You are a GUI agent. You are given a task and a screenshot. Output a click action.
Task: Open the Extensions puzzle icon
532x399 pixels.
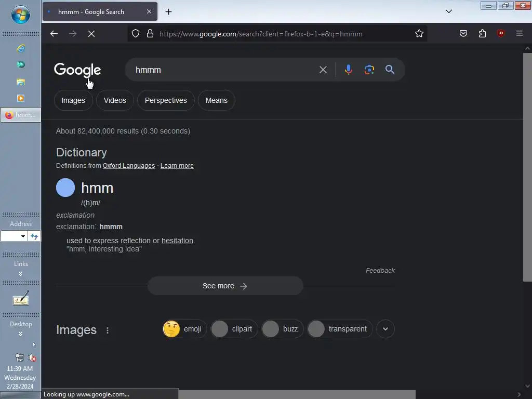[x=482, y=33]
